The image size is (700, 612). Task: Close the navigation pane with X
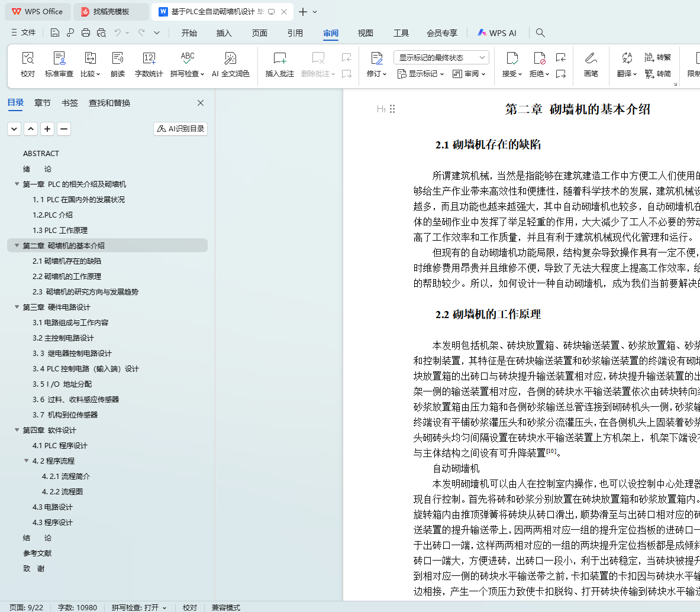[201, 103]
